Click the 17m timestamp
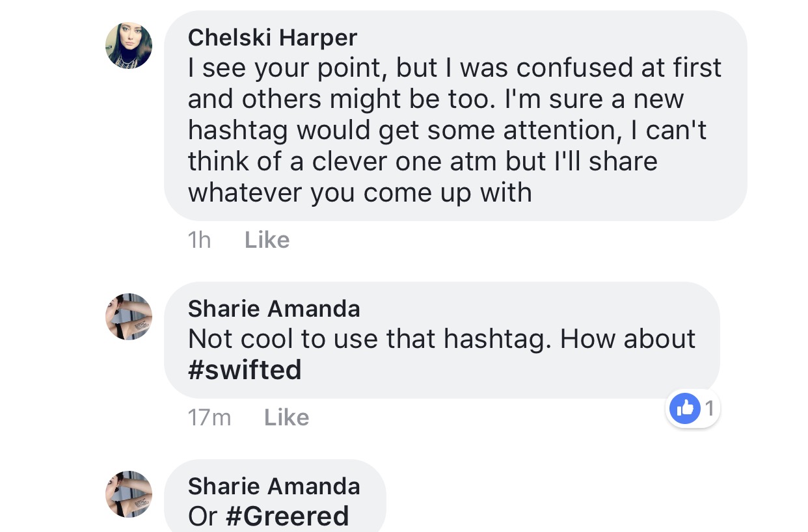 209,417
